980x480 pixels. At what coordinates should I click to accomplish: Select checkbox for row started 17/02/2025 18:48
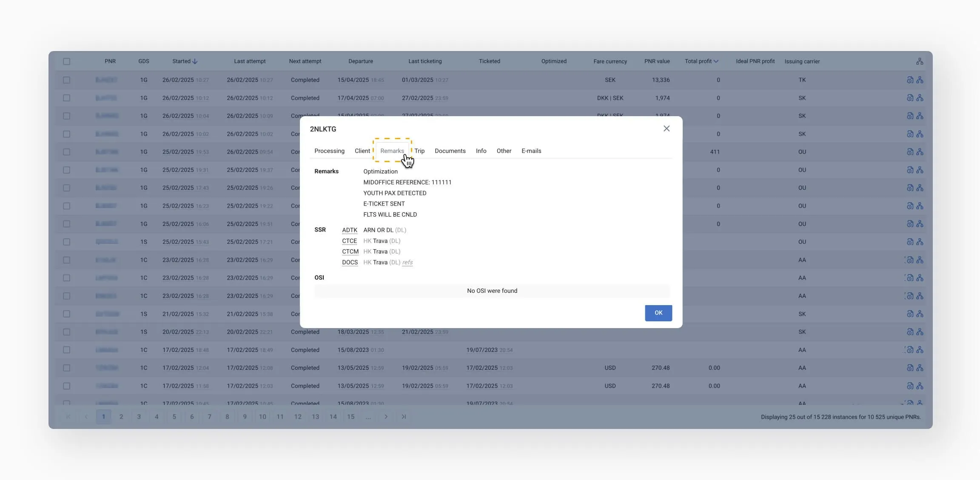[x=67, y=350]
